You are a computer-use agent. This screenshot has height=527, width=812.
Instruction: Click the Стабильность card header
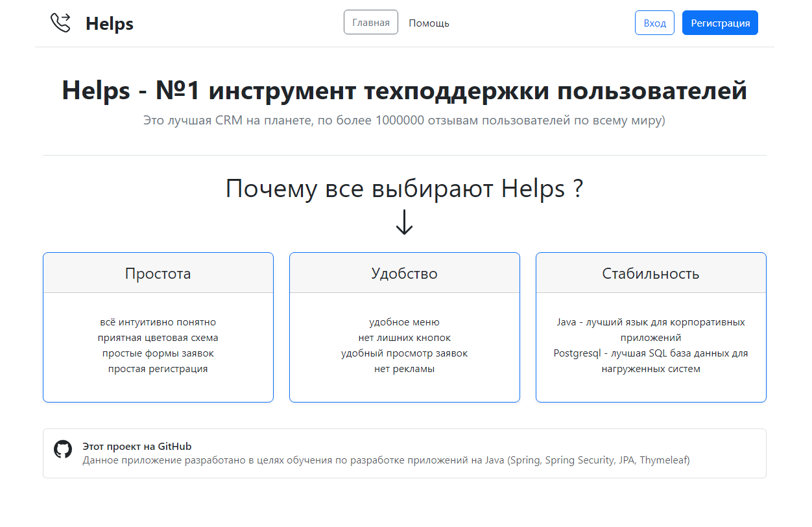point(651,272)
